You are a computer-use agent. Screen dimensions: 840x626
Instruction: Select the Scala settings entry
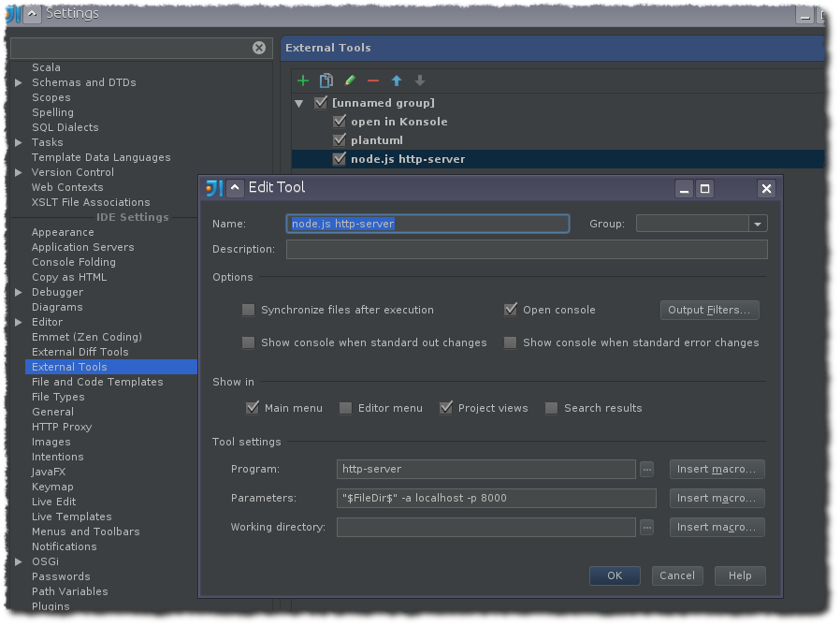(x=46, y=67)
